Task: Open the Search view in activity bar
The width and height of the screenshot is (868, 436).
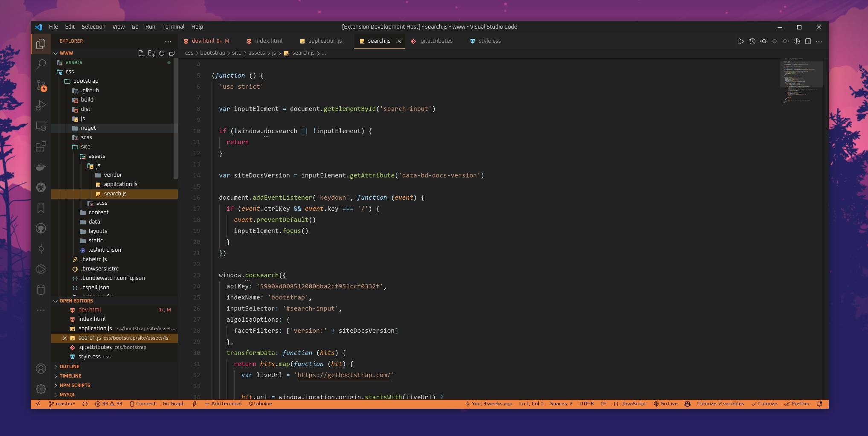Action: tap(41, 64)
